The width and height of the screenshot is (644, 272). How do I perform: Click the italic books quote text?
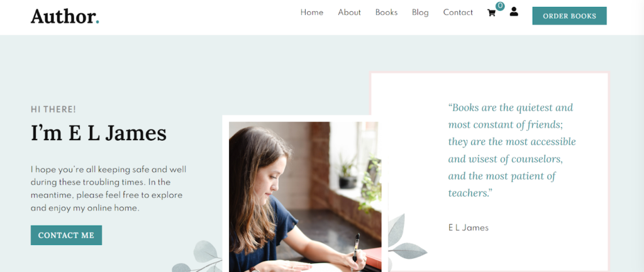512,150
